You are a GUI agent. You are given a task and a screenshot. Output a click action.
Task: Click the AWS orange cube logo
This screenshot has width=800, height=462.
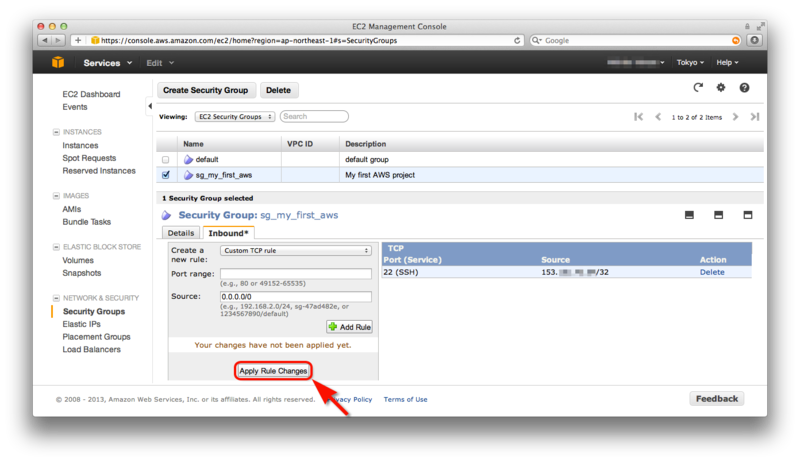pyautogui.click(x=58, y=62)
